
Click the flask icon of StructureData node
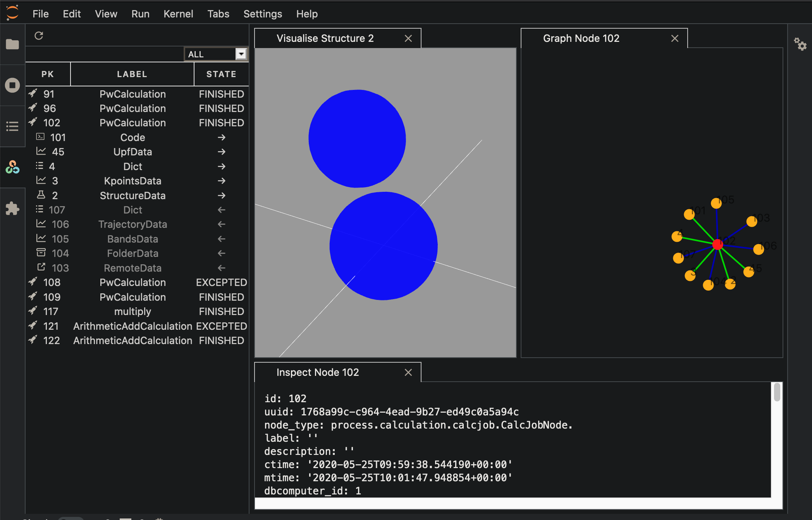[x=41, y=195]
